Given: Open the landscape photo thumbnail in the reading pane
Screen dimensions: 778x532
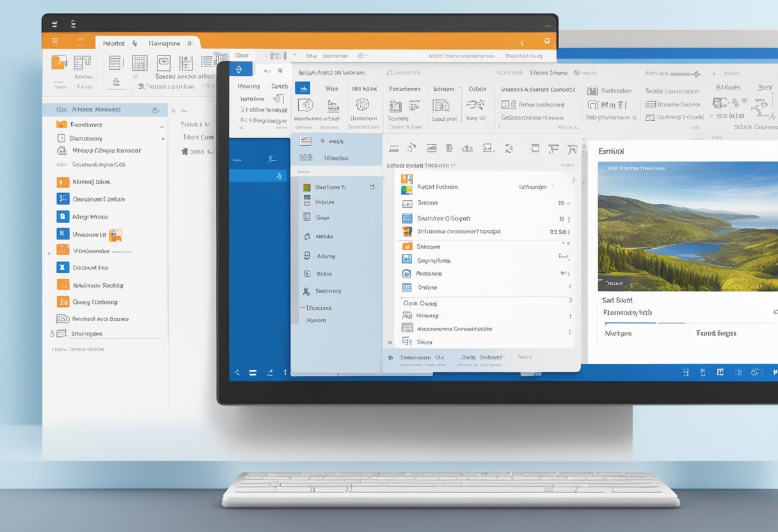Looking at the screenshot, I should coord(687,226).
